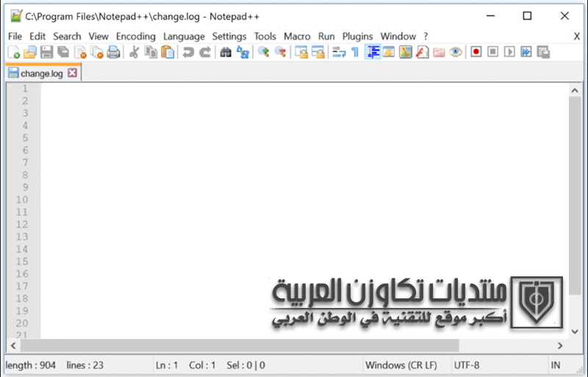Close the change.log tab with its X
588x377 pixels.
click(72, 73)
